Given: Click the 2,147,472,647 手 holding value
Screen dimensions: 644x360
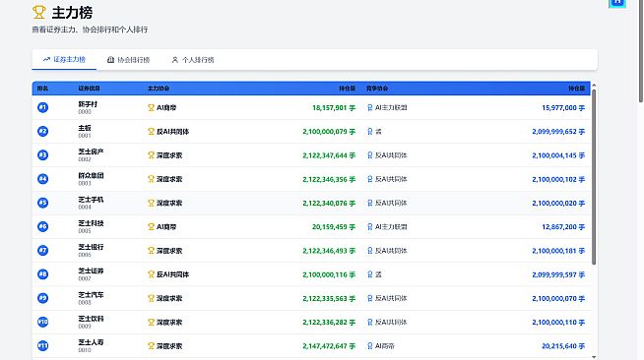Looking at the screenshot, I should tap(329, 346).
